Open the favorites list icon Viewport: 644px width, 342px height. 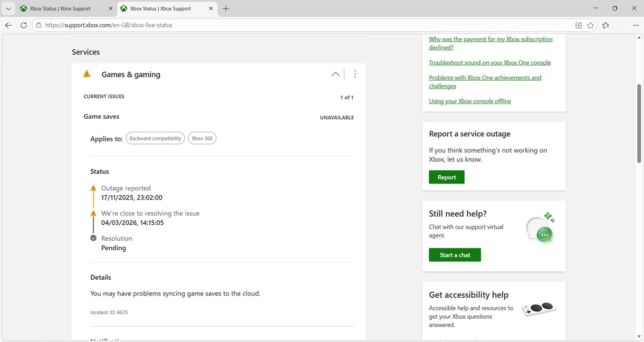point(606,25)
